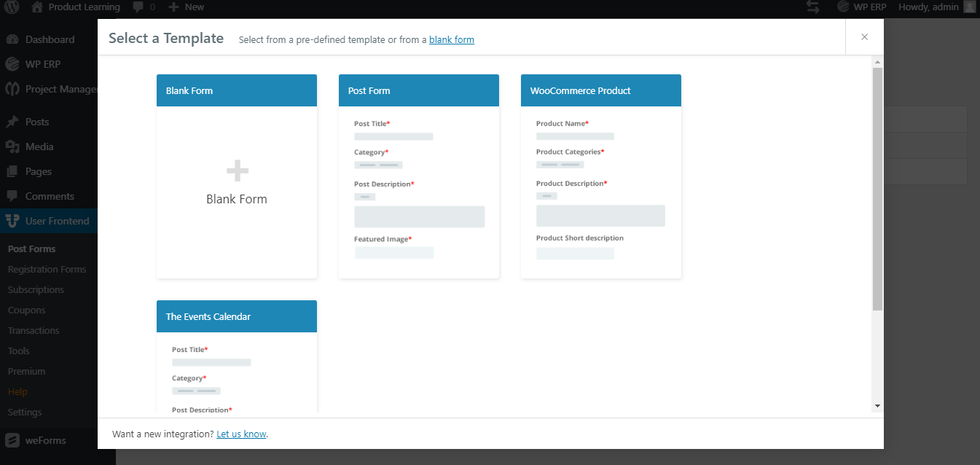The image size is (980, 465).
Task: Click the weForms icon in sidebar
Action: point(12,439)
